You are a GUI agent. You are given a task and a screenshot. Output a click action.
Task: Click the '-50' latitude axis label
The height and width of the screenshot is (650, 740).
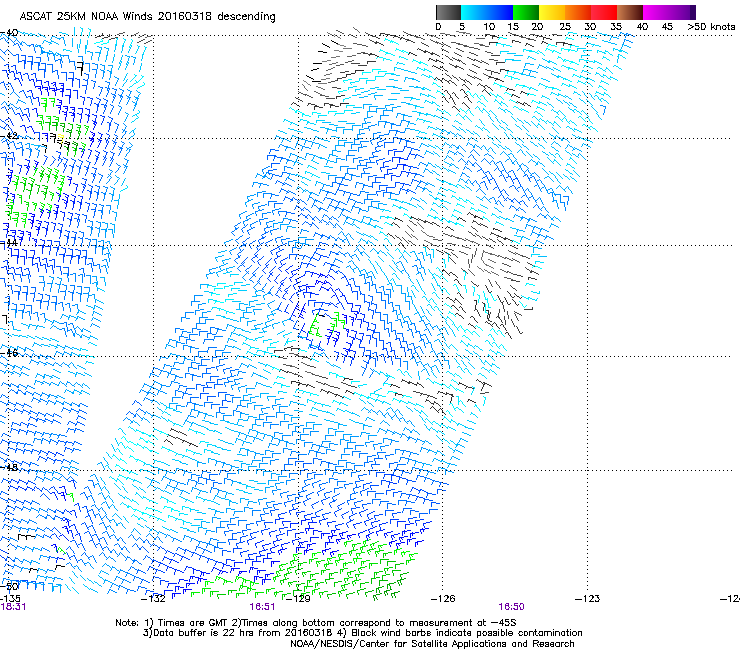(9, 586)
